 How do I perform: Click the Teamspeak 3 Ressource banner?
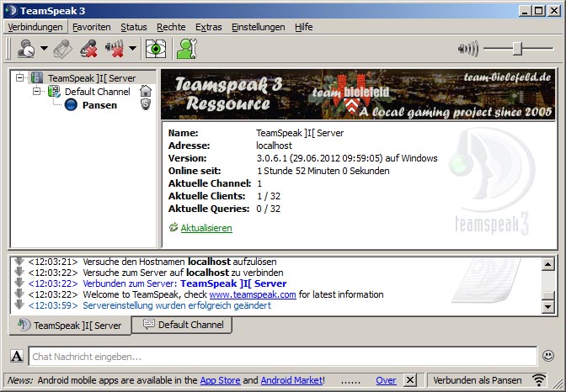point(358,94)
